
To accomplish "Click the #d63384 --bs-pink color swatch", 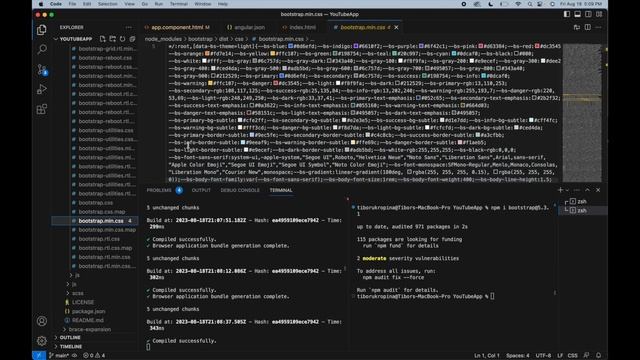I will (x=481, y=46).
